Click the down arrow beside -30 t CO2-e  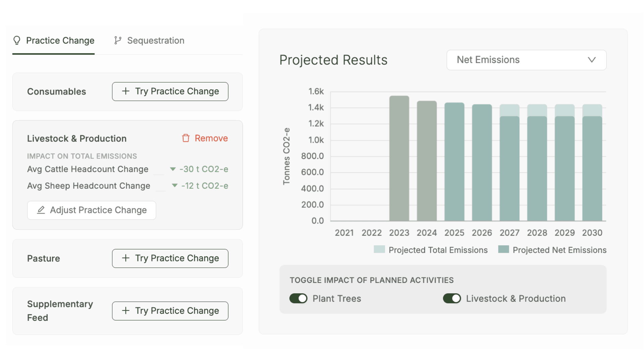(173, 169)
